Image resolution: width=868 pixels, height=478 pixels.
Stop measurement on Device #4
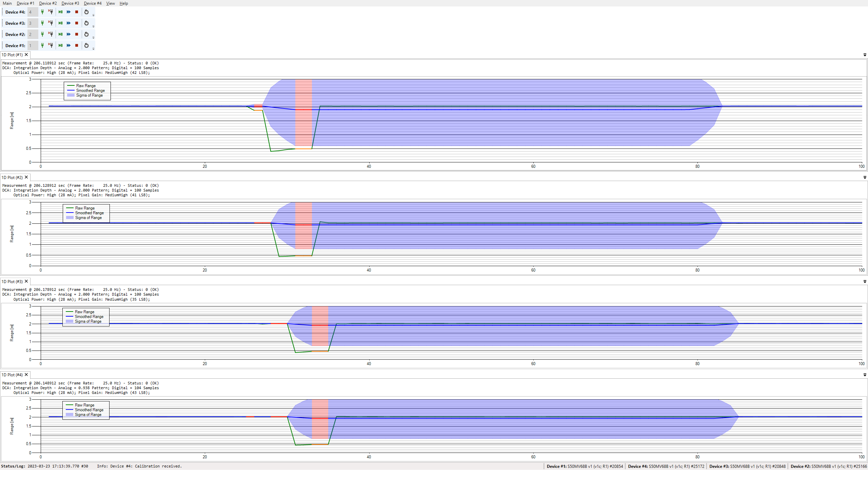[x=77, y=12]
